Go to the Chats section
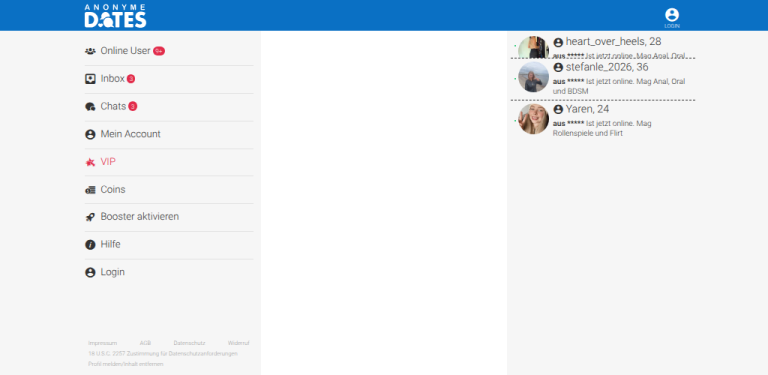The height and width of the screenshot is (375, 768). 169,106
